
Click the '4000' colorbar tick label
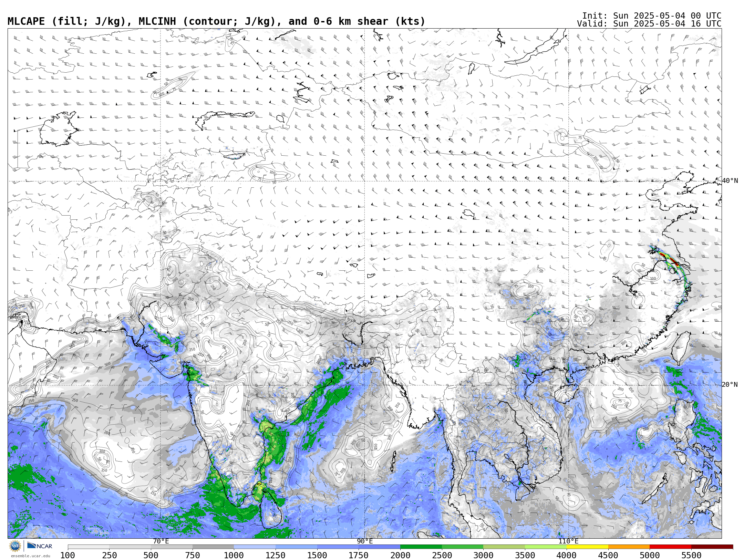click(567, 555)
